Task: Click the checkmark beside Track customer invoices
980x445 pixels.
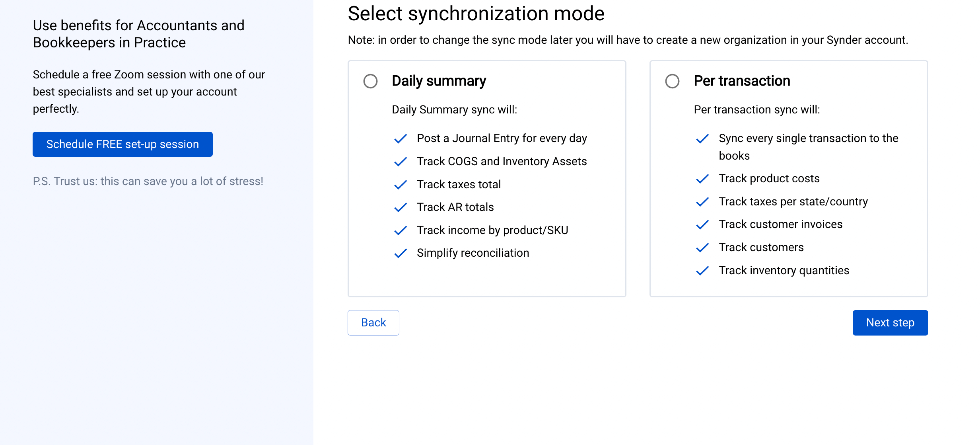Action: click(702, 224)
